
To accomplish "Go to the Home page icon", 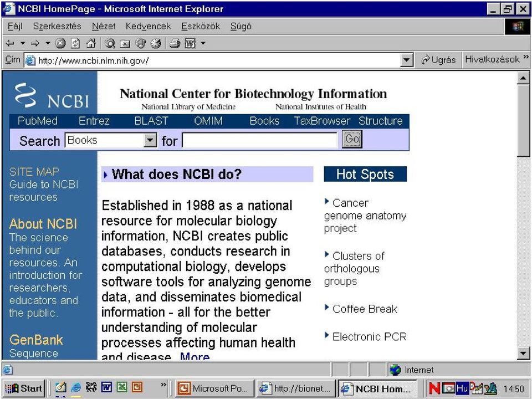I will click(x=90, y=43).
